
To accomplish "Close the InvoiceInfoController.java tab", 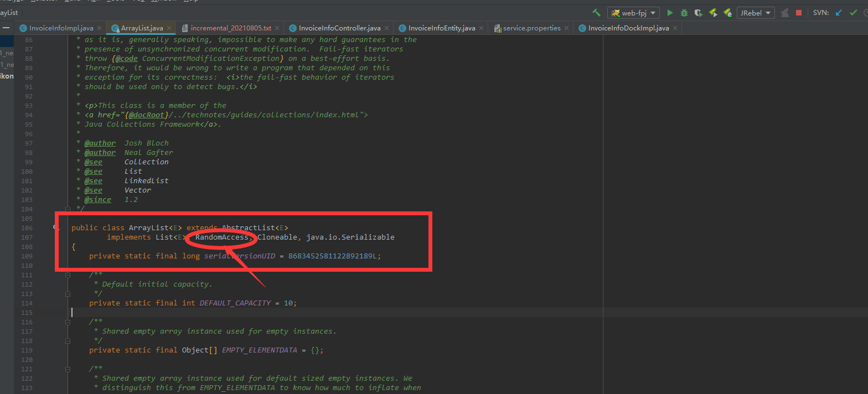I will pos(387,28).
